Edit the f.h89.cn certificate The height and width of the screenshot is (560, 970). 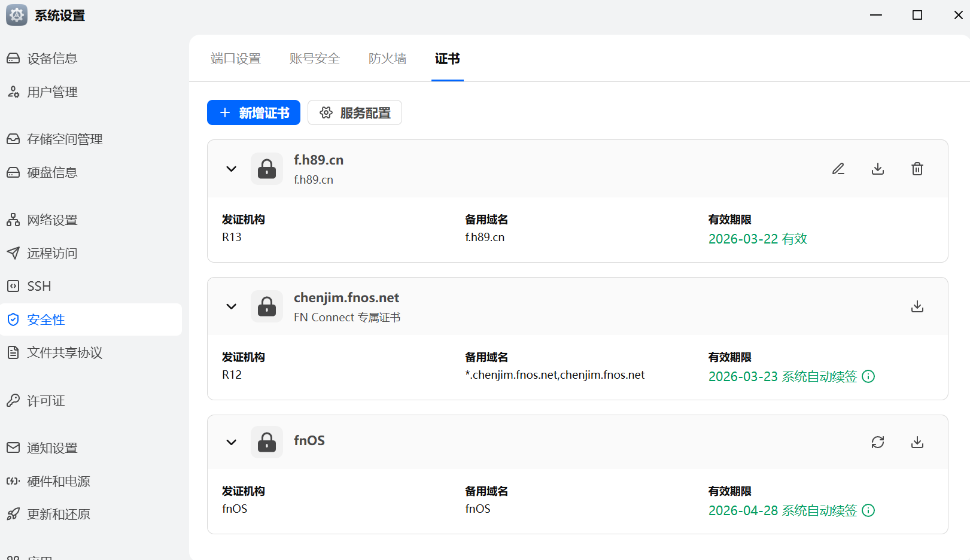tap(838, 169)
